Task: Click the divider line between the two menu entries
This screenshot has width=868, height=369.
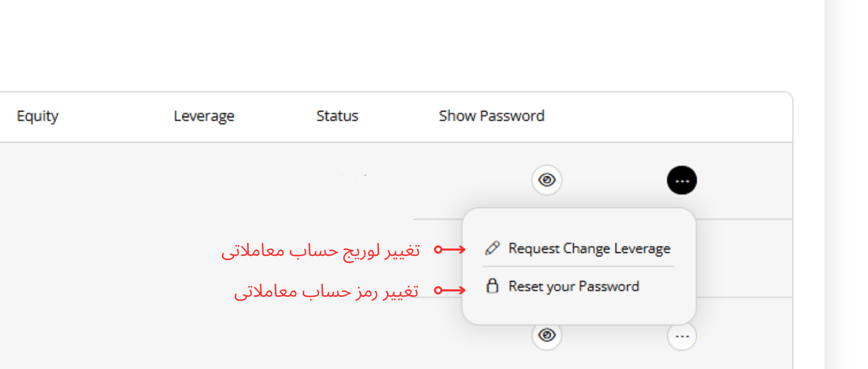Action: [578, 267]
